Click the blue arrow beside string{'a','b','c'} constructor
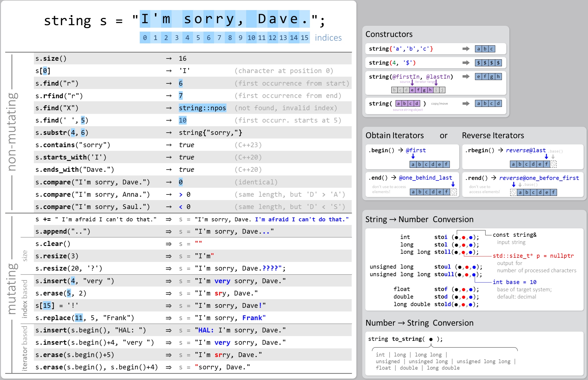Viewport: 588px width, 380px height. pyautogui.click(x=466, y=48)
